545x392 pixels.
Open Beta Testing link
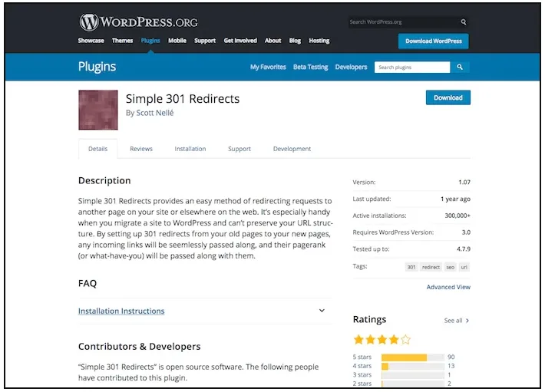click(x=310, y=67)
